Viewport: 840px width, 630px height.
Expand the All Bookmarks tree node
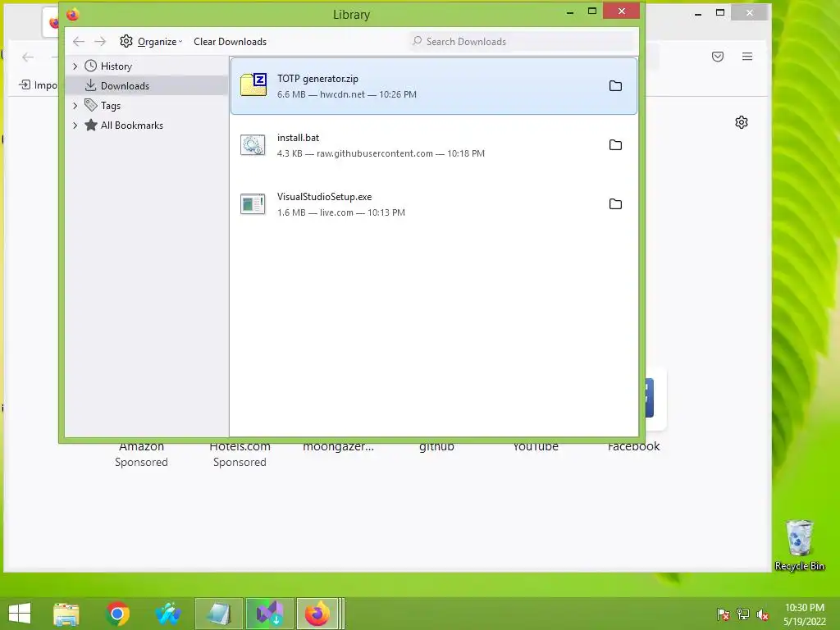click(x=75, y=126)
